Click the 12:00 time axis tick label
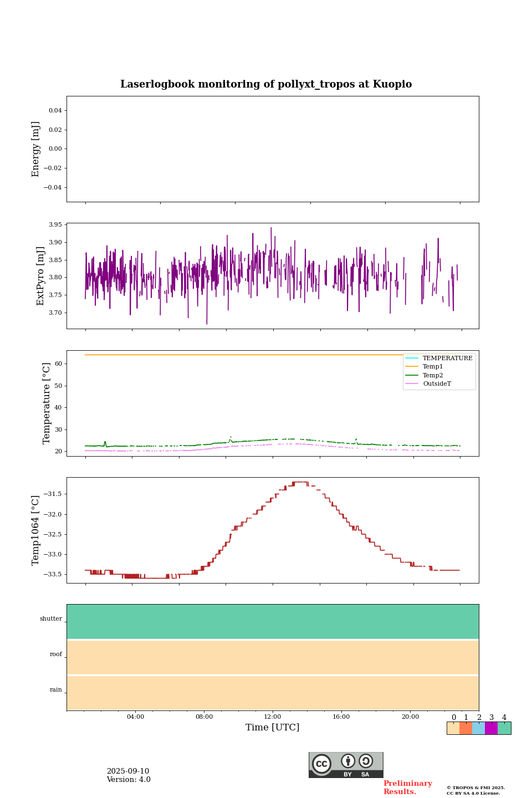Image resolution: width=532 pixels, height=798 pixels. 273,717
